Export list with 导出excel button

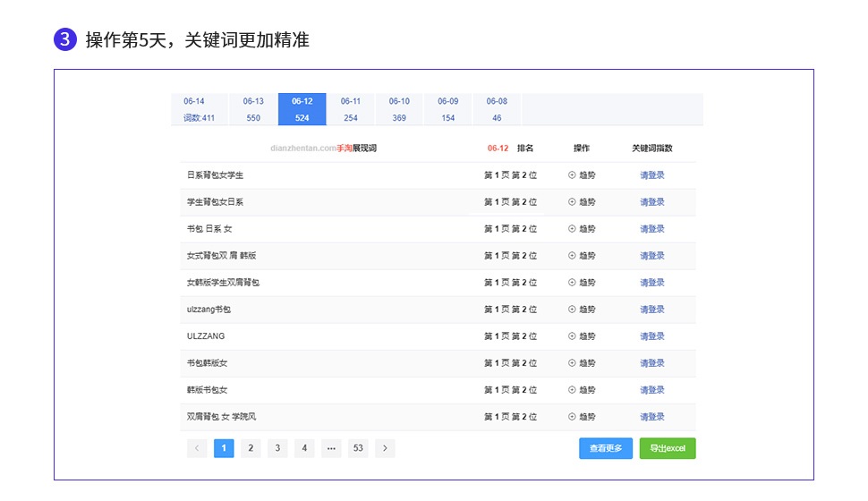[x=668, y=448]
